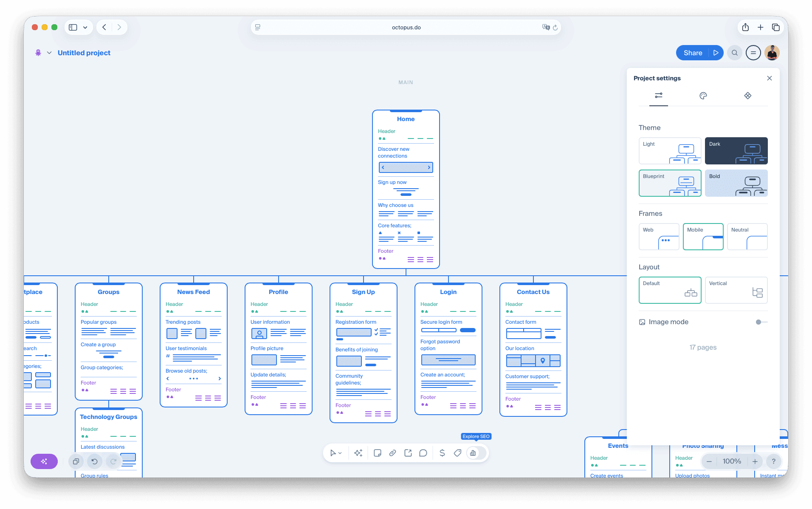The image size is (812, 509).
Task: Start presentation with the play icon
Action: pyautogui.click(x=716, y=53)
